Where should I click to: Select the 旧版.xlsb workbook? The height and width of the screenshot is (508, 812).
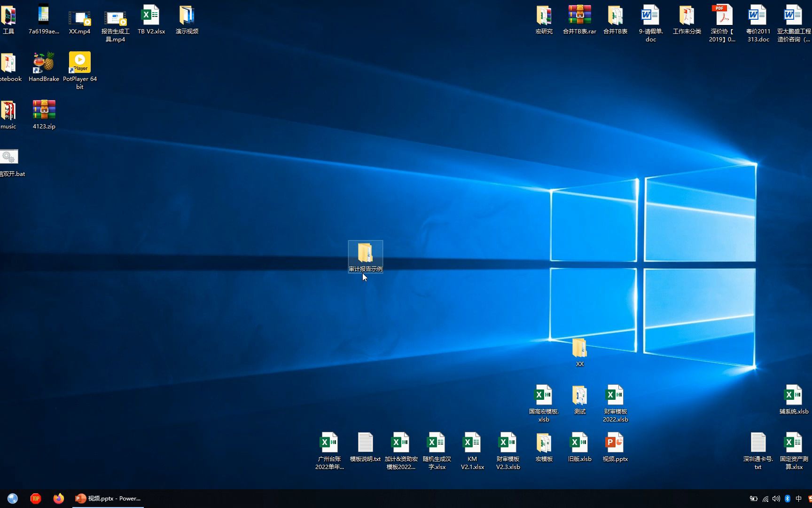579,447
